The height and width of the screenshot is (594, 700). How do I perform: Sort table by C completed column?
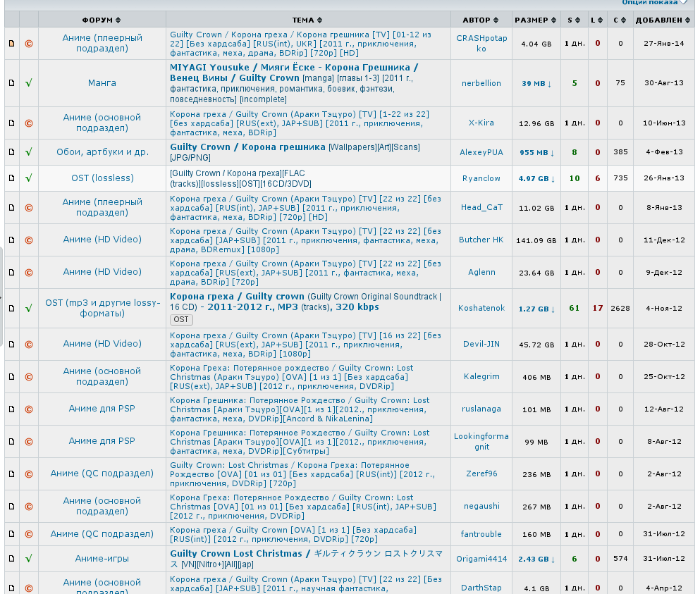pyautogui.click(x=620, y=20)
